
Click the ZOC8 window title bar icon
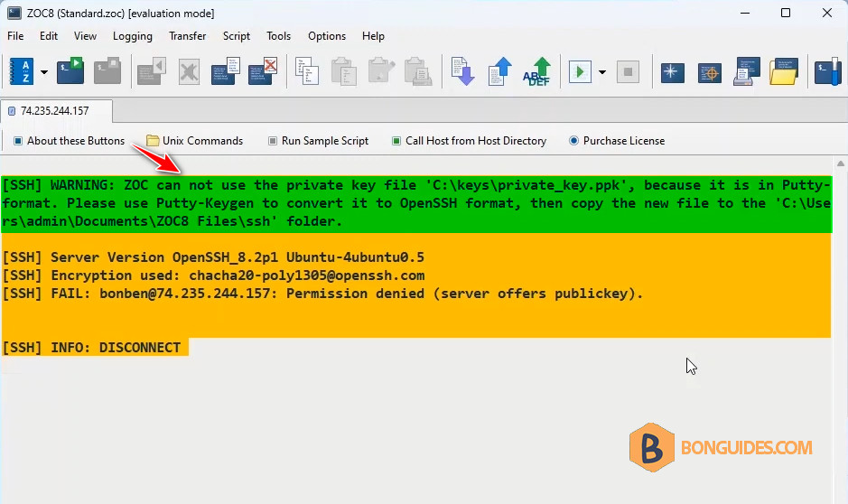(14, 13)
